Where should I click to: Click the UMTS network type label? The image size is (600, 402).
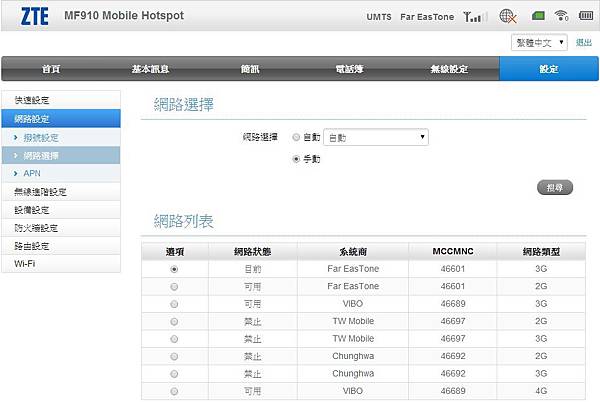(x=379, y=17)
